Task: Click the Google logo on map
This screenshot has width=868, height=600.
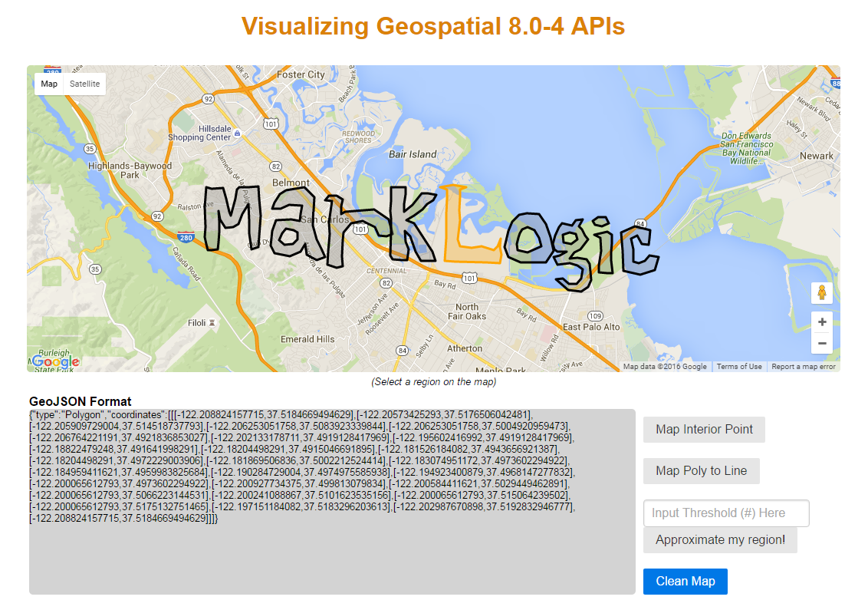Action: click(55, 362)
